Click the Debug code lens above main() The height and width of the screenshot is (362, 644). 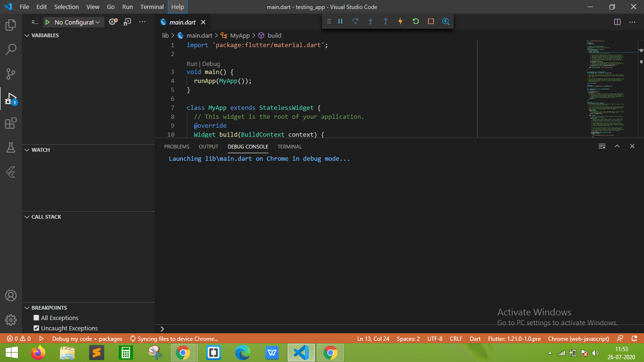pos(211,64)
